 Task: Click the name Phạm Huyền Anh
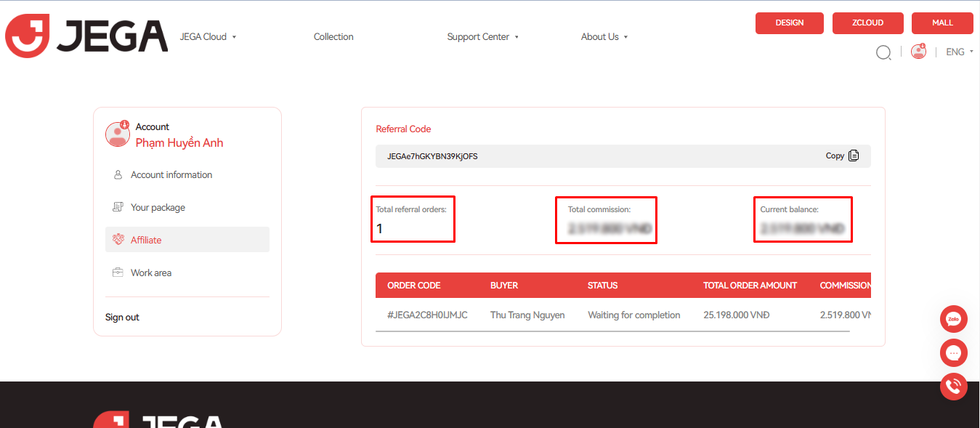click(x=179, y=143)
